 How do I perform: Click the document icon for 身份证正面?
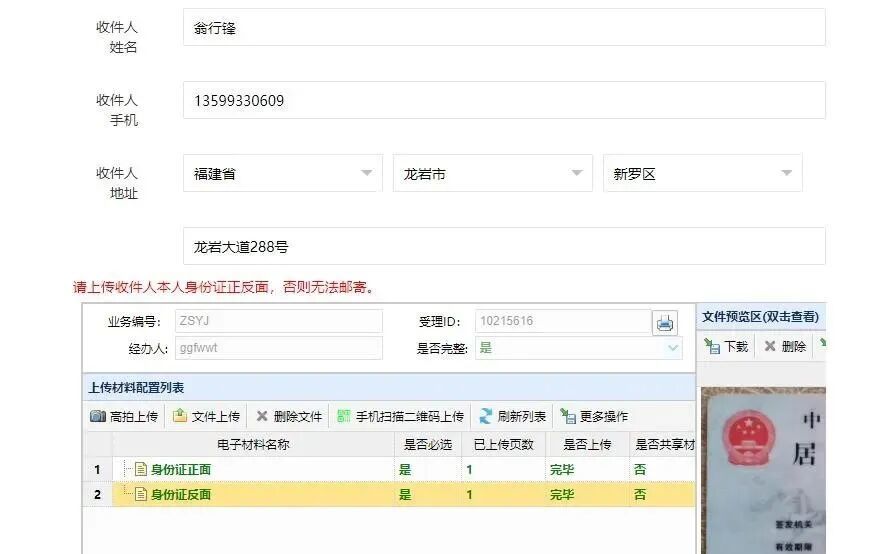141,469
